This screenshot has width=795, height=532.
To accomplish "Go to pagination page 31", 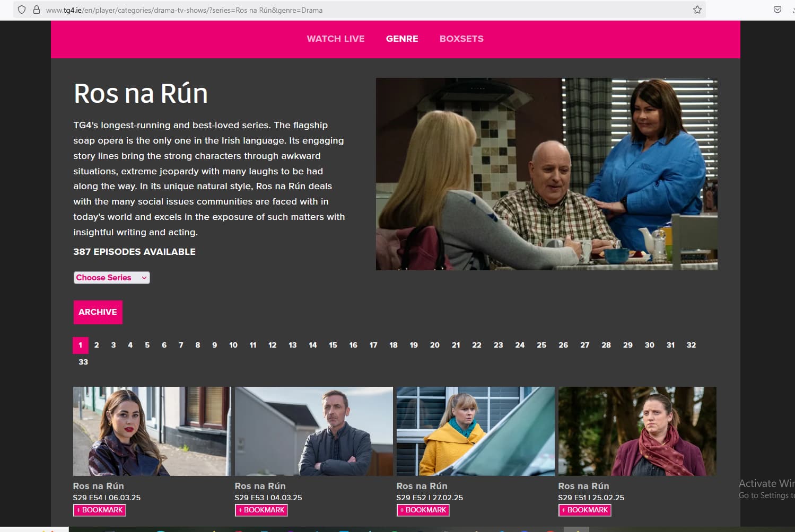I will 671,345.
